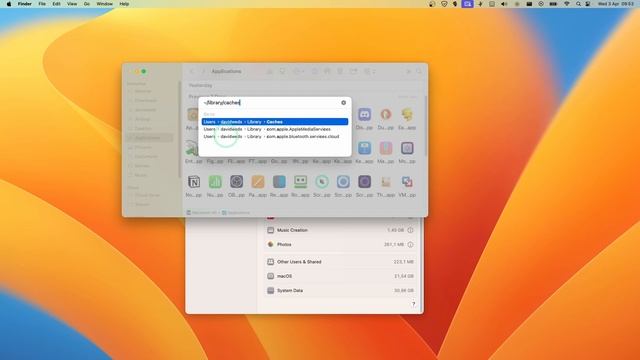Click into the ~/library/caches path field
640x360 pixels.
click(x=270, y=103)
